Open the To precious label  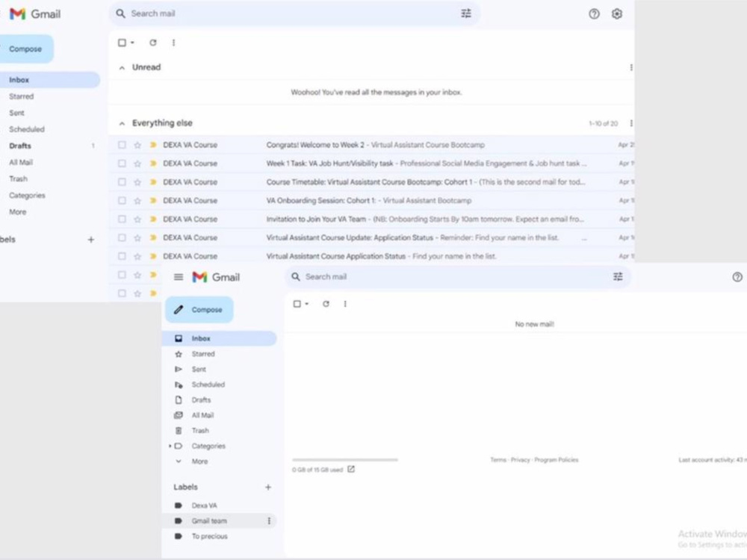[210, 536]
